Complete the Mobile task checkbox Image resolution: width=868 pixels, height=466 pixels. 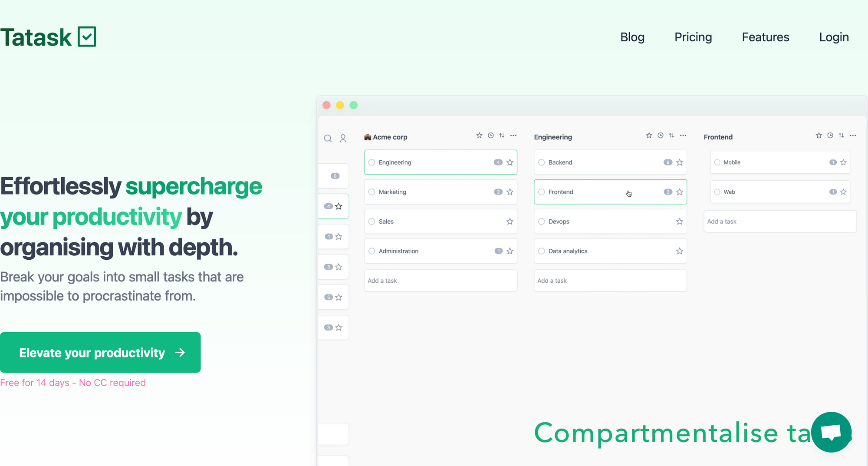click(x=717, y=162)
